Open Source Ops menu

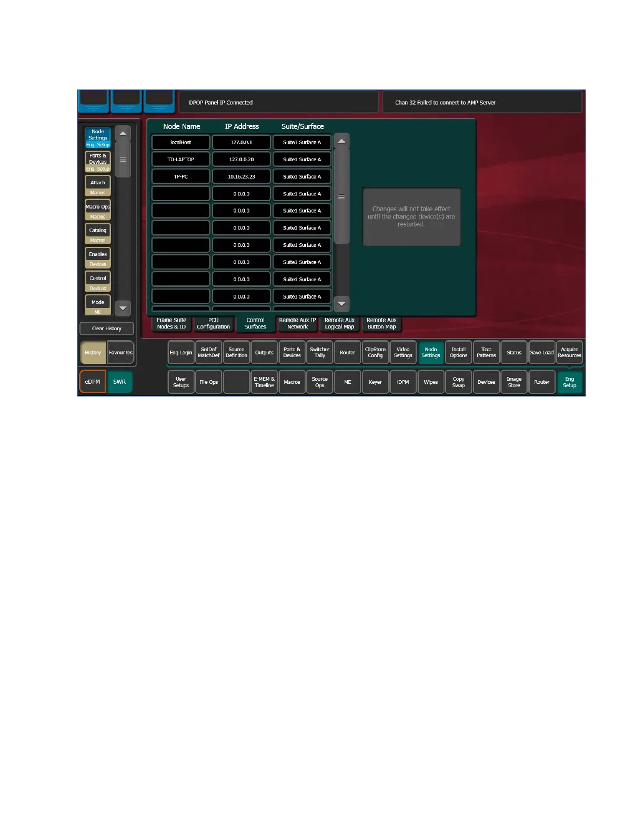click(320, 382)
